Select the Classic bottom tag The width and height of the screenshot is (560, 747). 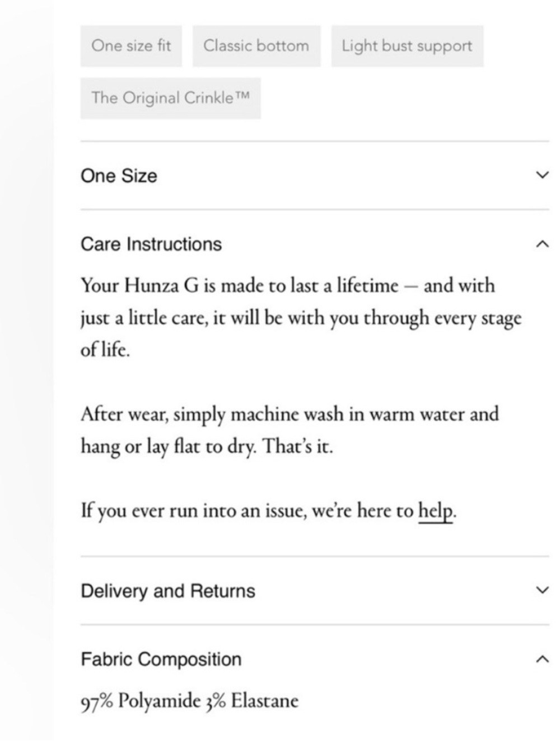point(256,46)
